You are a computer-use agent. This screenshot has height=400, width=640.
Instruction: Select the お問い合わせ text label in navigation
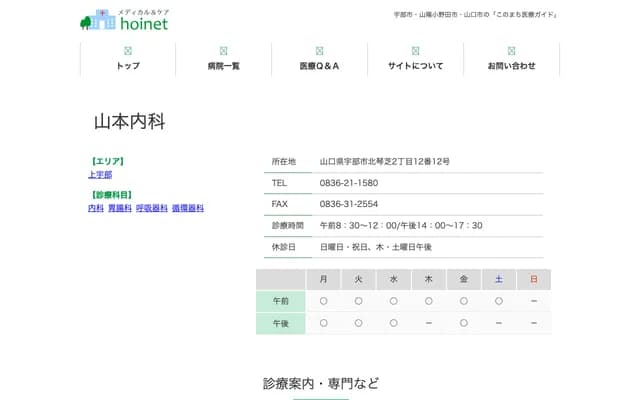511,66
